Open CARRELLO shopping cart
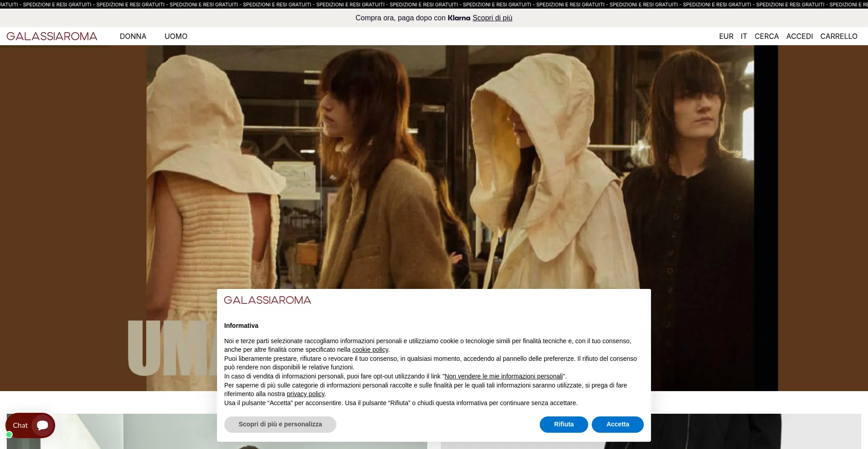 (839, 36)
